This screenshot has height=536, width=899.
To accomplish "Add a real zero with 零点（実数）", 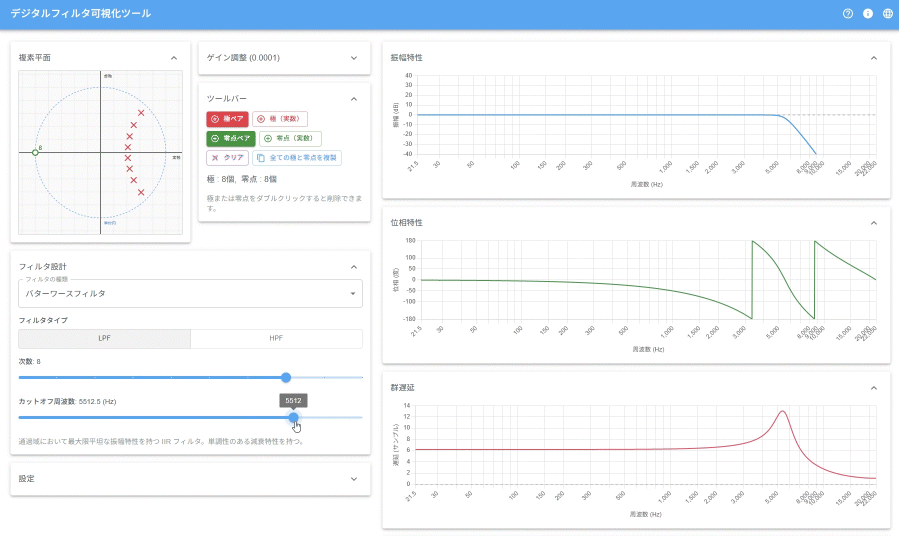I will coord(290,138).
